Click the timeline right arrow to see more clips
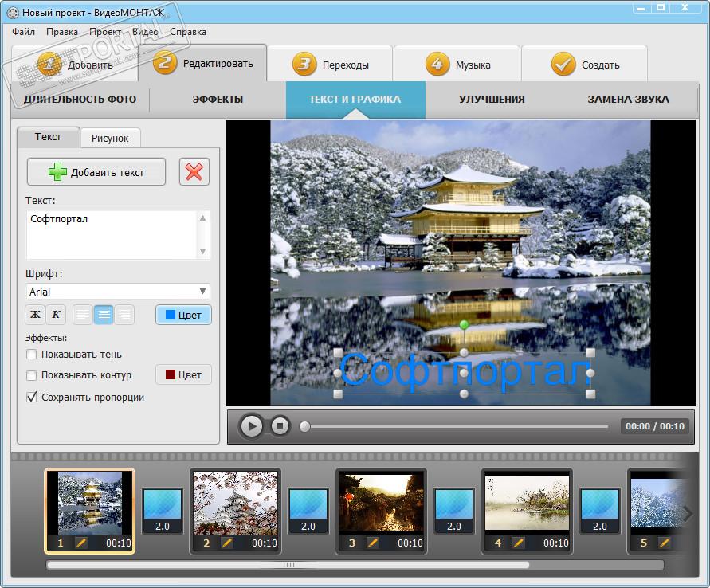Viewport: 710px width, 588px height. click(688, 513)
